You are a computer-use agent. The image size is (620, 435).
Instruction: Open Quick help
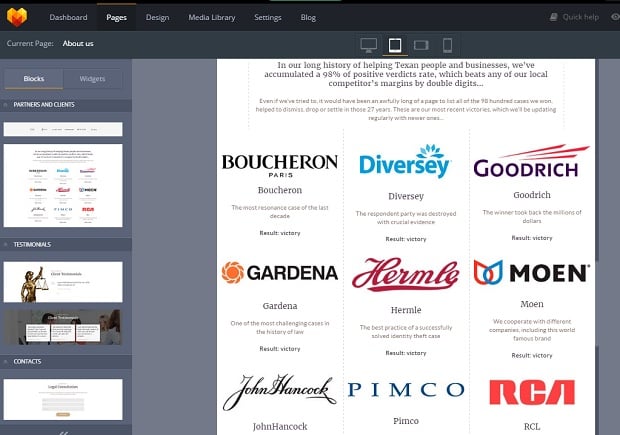[575, 17]
